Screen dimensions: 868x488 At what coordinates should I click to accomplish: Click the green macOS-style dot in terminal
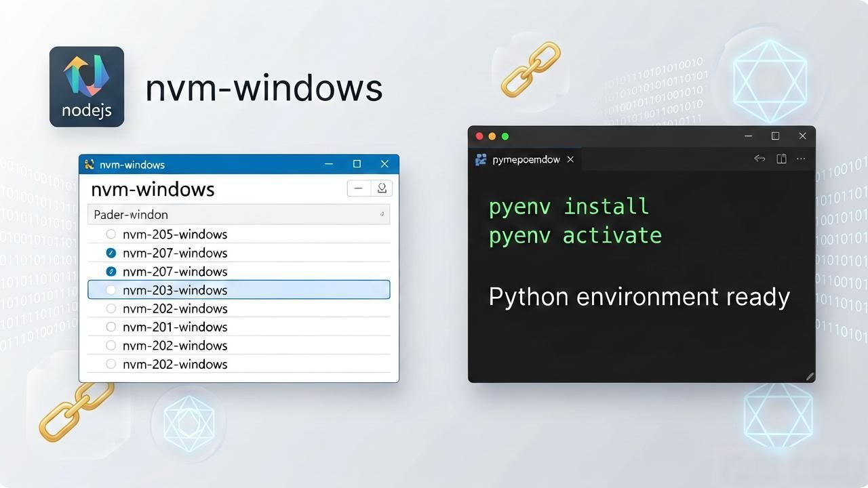click(505, 136)
